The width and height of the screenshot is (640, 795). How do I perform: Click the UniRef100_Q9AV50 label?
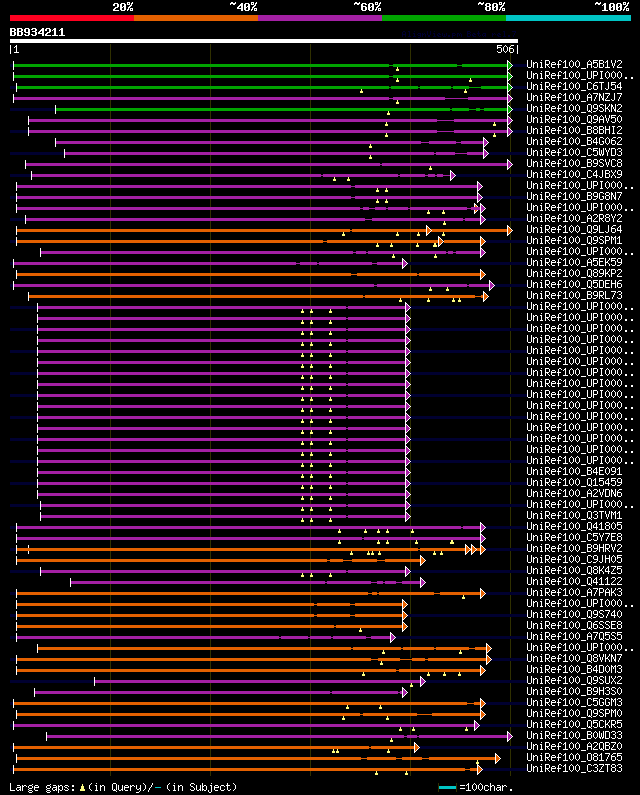coord(574,120)
